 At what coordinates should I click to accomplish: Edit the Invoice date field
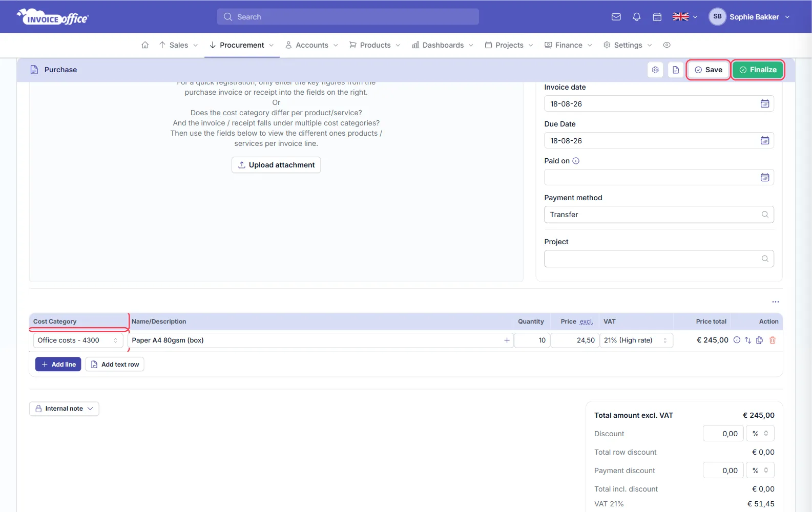(x=659, y=104)
